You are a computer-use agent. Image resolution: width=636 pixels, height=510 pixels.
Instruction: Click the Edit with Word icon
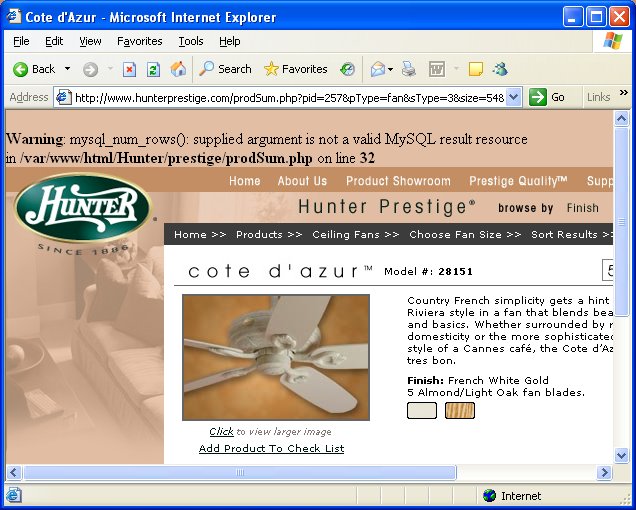(x=437, y=69)
